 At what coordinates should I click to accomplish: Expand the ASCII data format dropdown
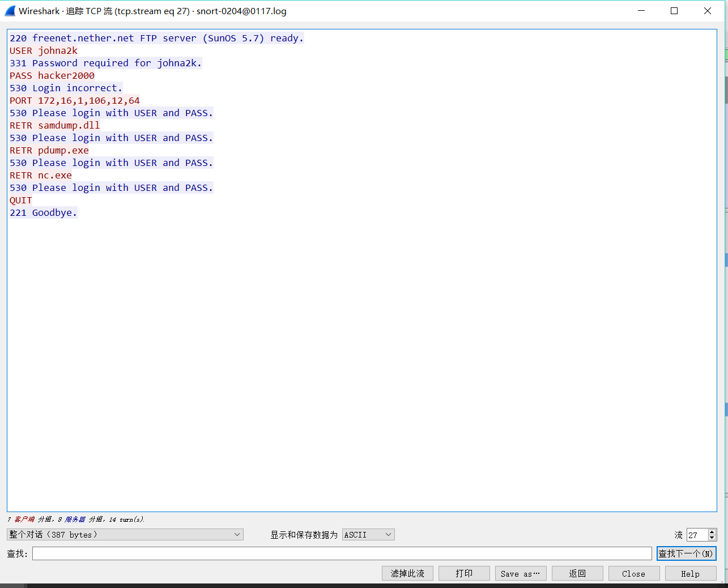click(368, 535)
